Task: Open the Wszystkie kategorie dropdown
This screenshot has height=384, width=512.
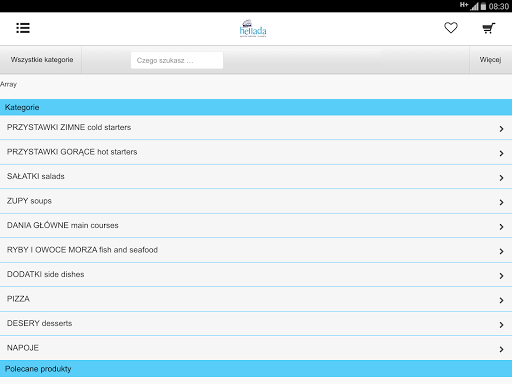Action: click(x=41, y=60)
